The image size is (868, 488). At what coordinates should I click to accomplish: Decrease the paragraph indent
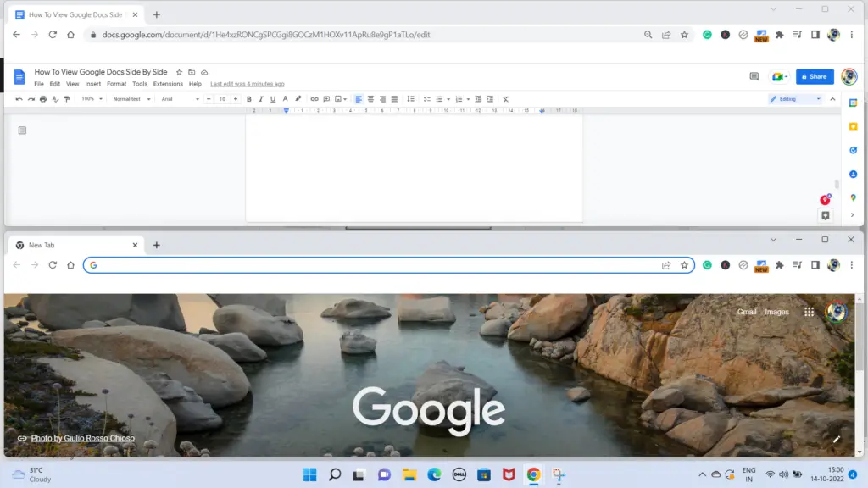pyautogui.click(x=478, y=99)
